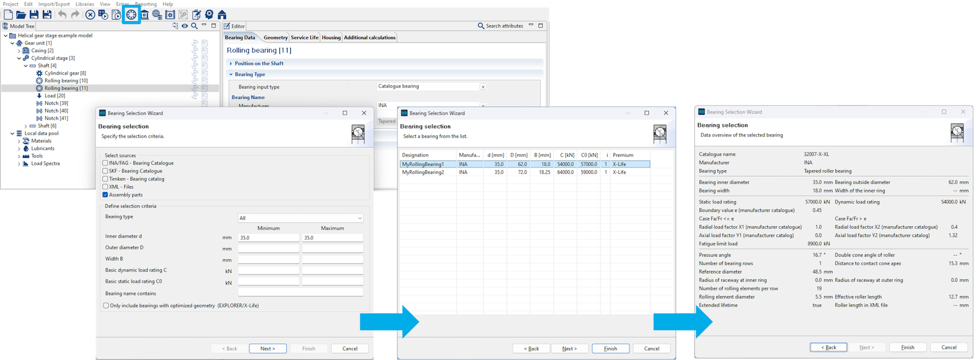Image resolution: width=980 pixels, height=360 pixels.
Task: Click the circled X cancel toolbar icon
Action: tap(90, 15)
